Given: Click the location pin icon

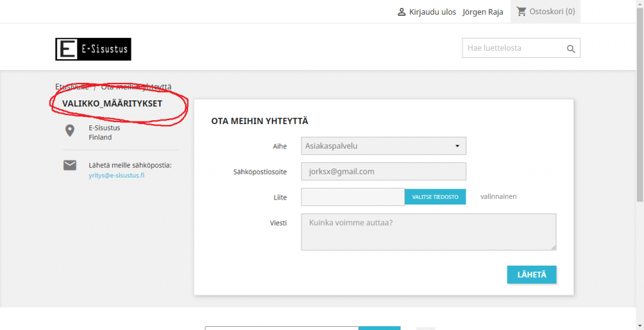Looking at the screenshot, I should 70,131.
